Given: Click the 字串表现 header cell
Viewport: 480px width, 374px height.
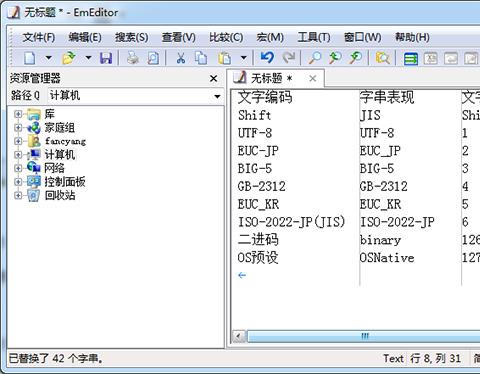Looking at the screenshot, I should pos(387,97).
